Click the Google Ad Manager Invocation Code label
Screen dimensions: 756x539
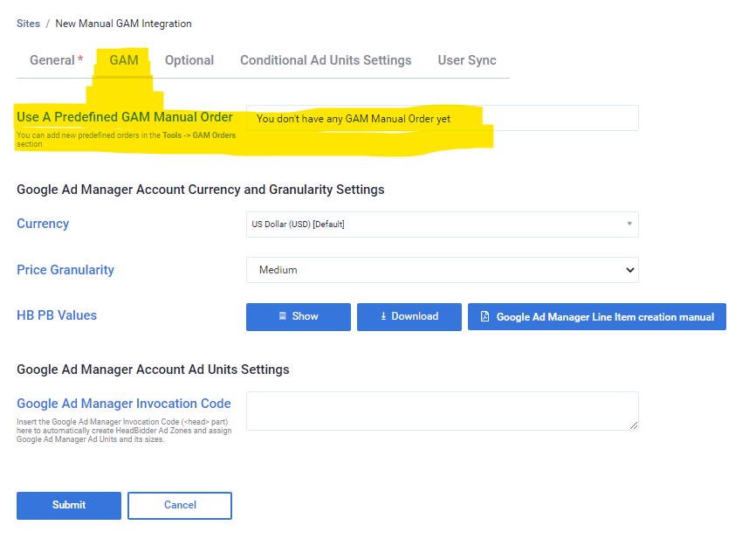pyautogui.click(x=124, y=404)
